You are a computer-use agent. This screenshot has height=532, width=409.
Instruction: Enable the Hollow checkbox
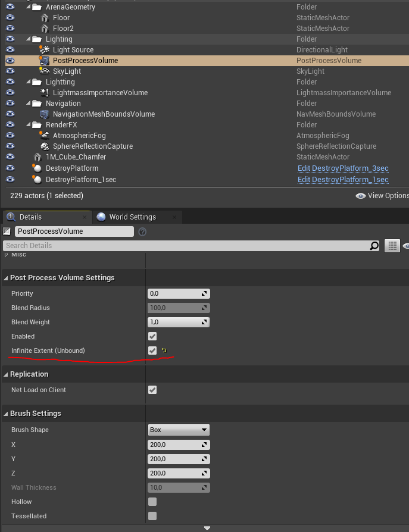[152, 502]
